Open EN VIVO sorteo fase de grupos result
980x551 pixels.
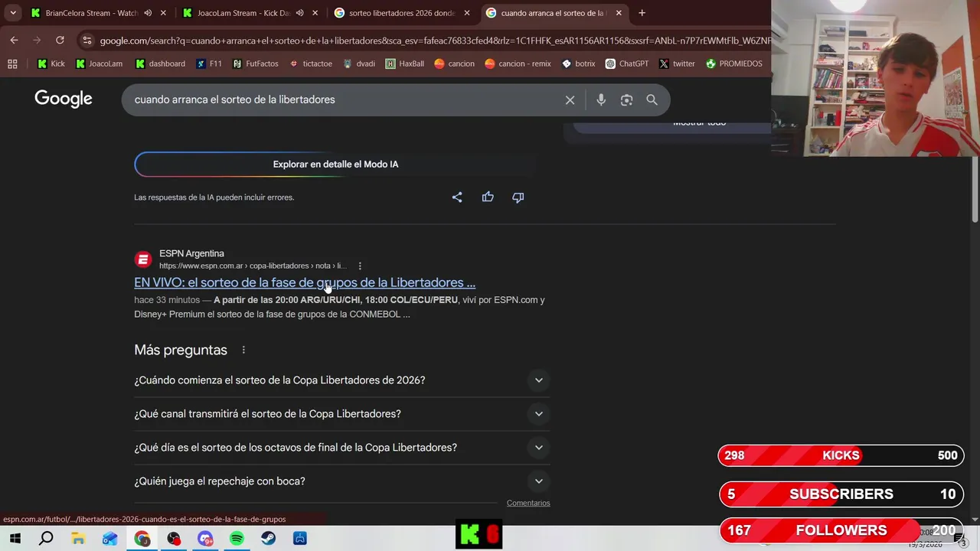click(305, 282)
